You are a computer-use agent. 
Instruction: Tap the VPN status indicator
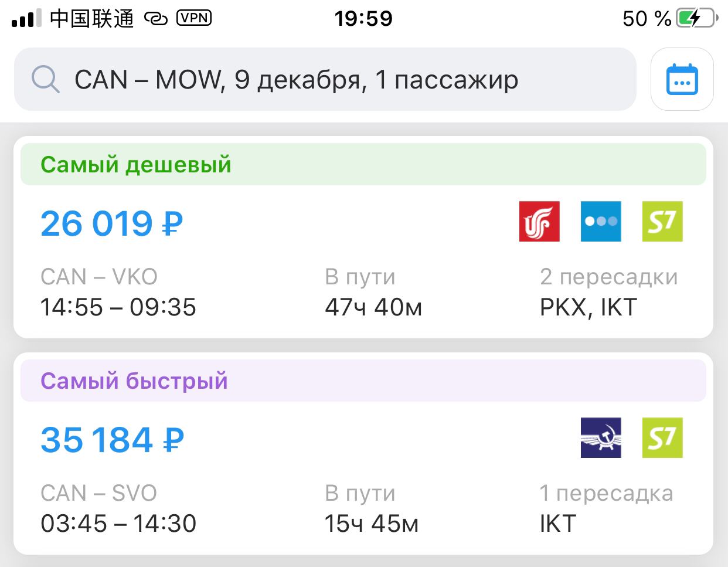point(194,18)
